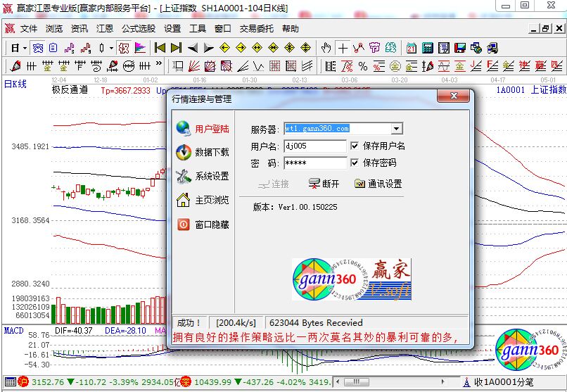Click the 密码 password field
The width and height of the screenshot is (567, 392).
click(315, 163)
